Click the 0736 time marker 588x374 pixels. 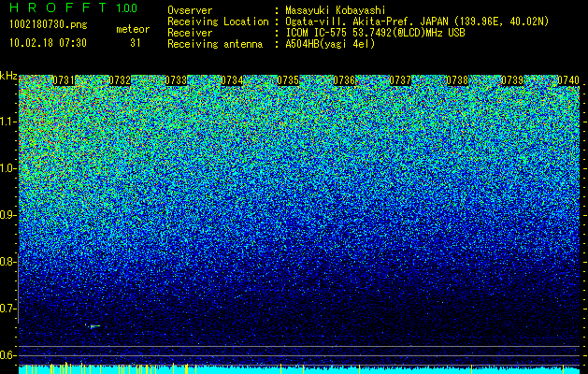(x=344, y=80)
